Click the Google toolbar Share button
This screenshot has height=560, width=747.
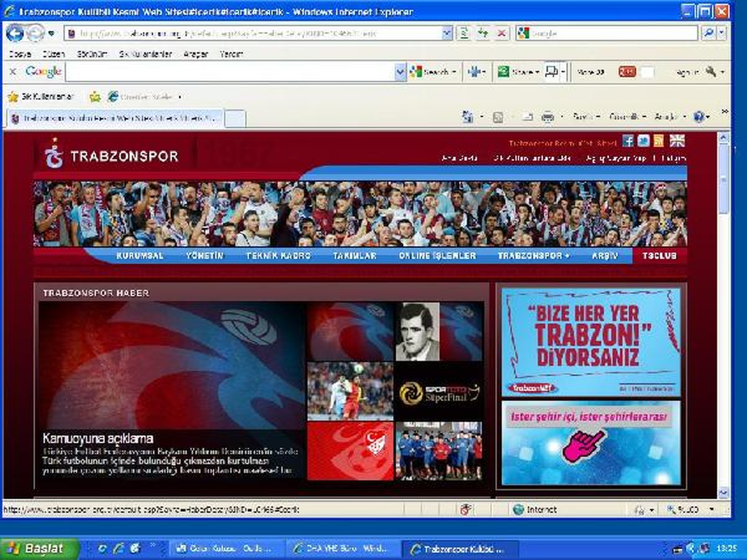tap(517, 72)
